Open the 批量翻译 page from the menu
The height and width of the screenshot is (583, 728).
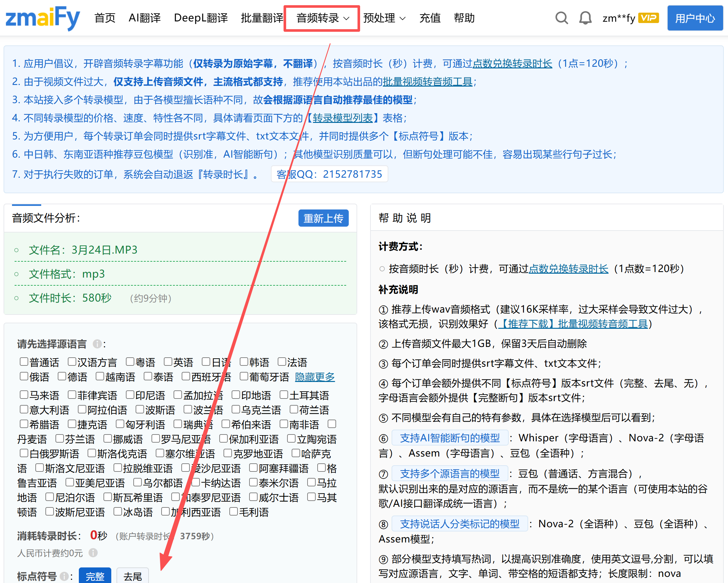(261, 18)
